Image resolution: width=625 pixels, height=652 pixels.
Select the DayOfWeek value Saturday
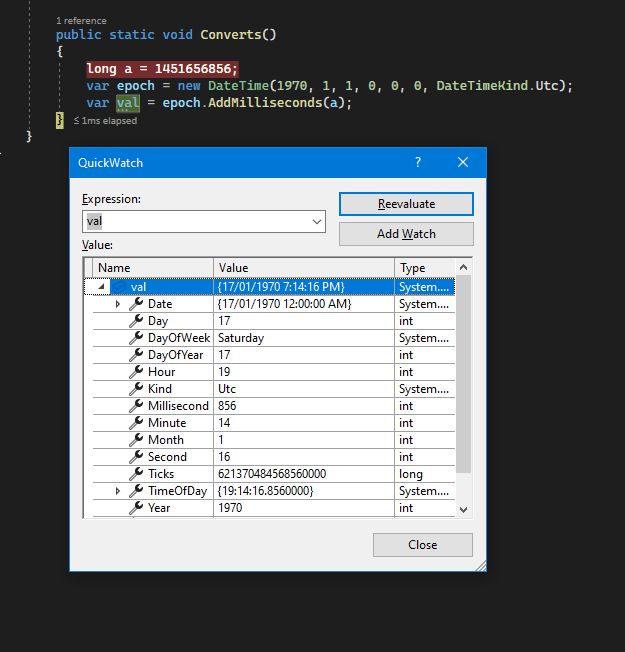click(x=241, y=338)
